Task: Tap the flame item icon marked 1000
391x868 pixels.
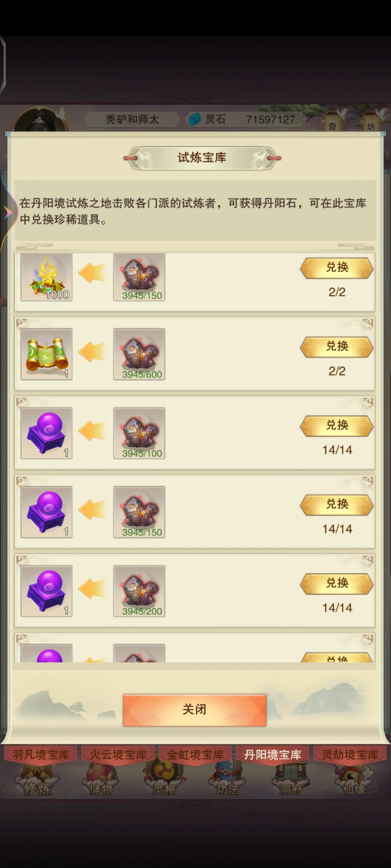Action: coord(46,277)
